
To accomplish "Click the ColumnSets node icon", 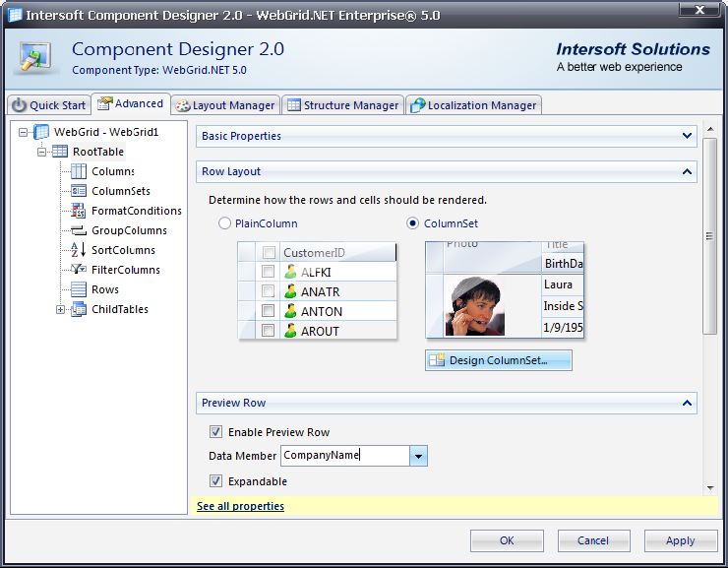I will 79,191.
